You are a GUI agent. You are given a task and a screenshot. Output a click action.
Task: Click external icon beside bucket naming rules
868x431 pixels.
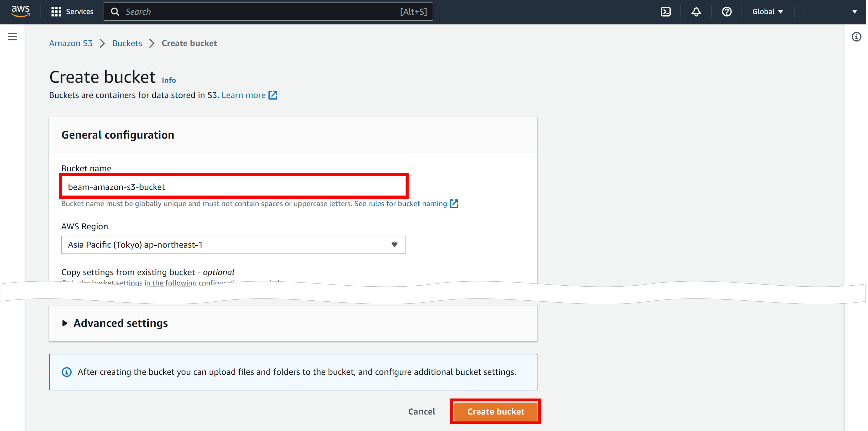(x=454, y=204)
